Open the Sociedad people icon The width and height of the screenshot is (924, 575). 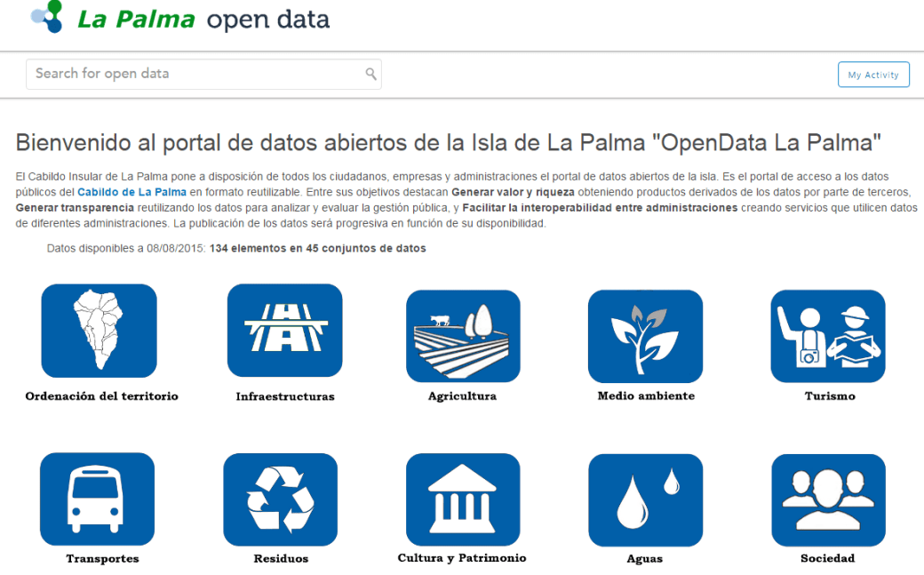827,499
